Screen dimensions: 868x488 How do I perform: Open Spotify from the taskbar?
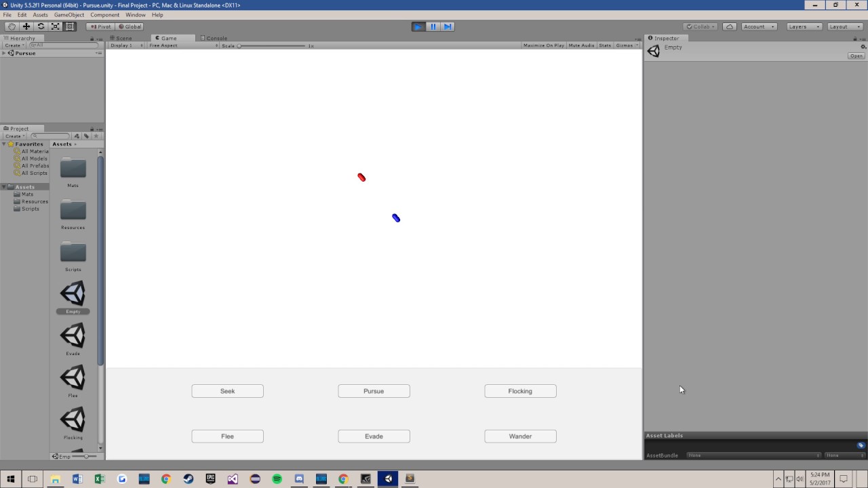(277, 479)
